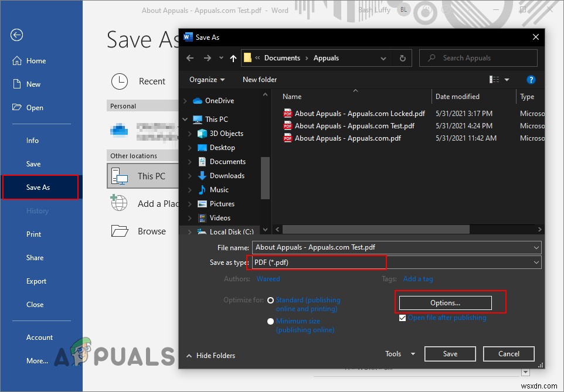Click Share in the Word sidebar
This screenshot has height=392, width=564.
[x=35, y=257]
